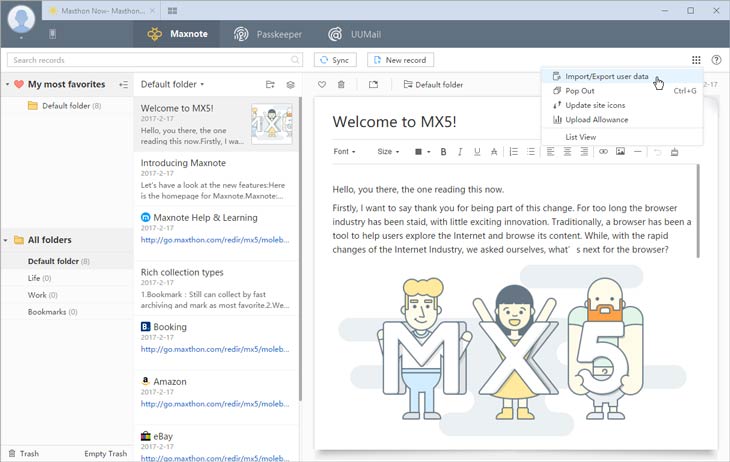Viewport: 730px width, 462px height.
Task: Click the search magnifier icon
Action: tap(295, 60)
